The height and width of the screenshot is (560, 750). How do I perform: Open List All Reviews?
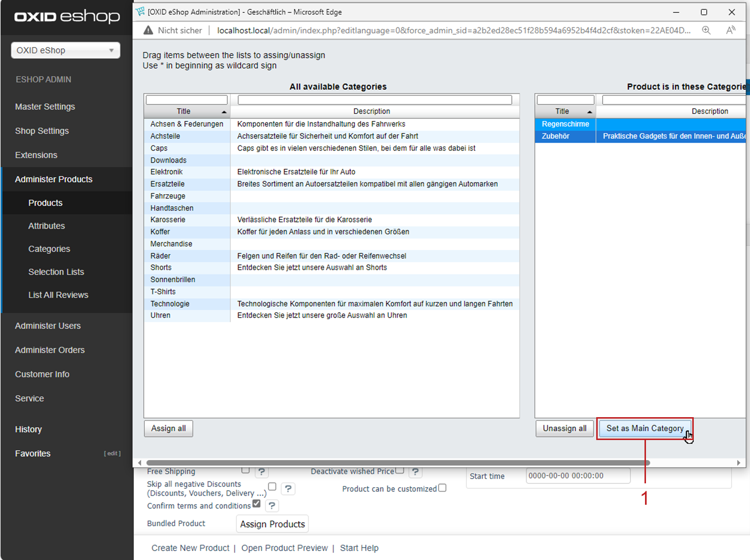pyautogui.click(x=58, y=295)
